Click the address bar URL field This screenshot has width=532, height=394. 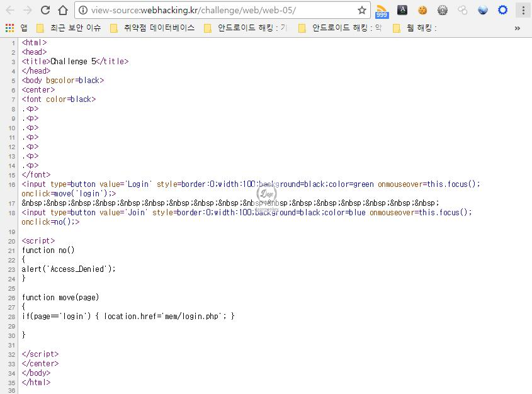coord(222,10)
